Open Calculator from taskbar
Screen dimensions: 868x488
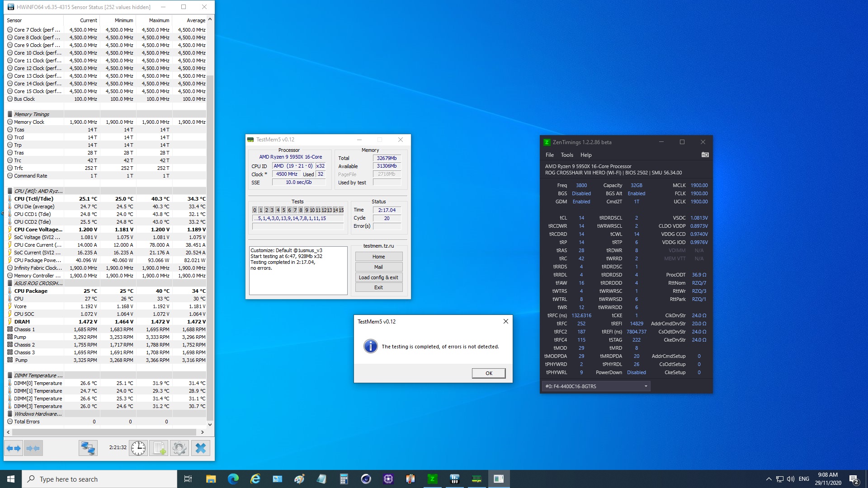[x=344, y=479]
